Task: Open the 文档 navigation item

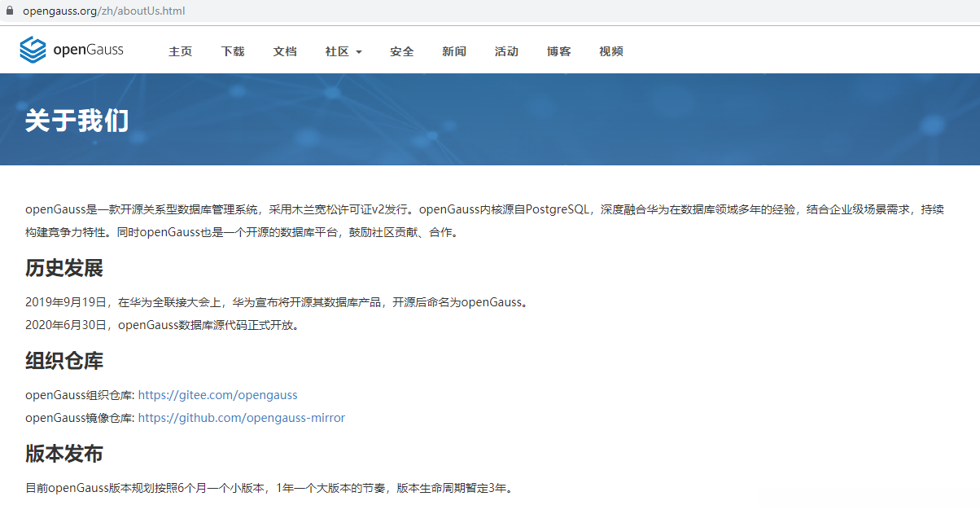Action: pos(285,51)
